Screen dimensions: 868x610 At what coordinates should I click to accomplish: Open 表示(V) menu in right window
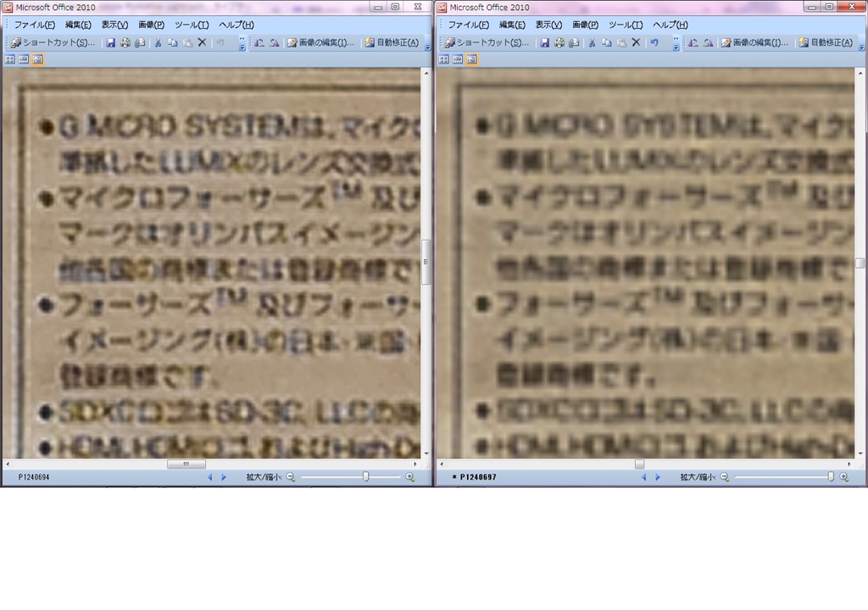pyautogui.click(x=548, y=25)
